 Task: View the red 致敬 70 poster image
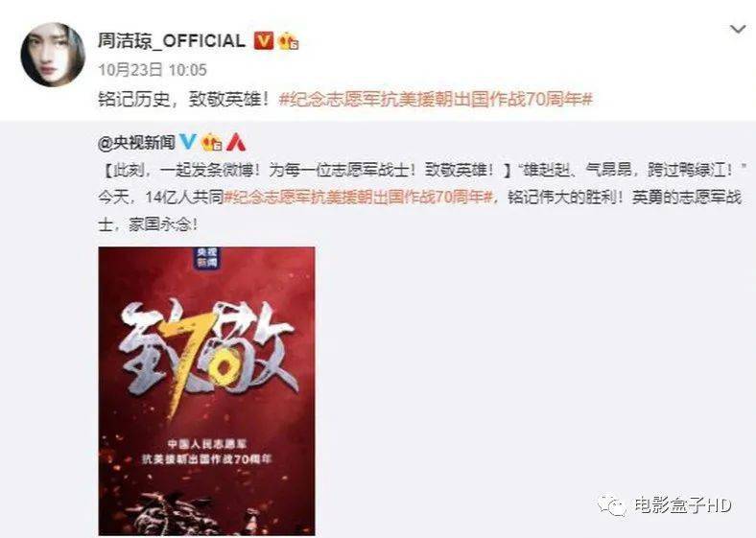[207, 391]
